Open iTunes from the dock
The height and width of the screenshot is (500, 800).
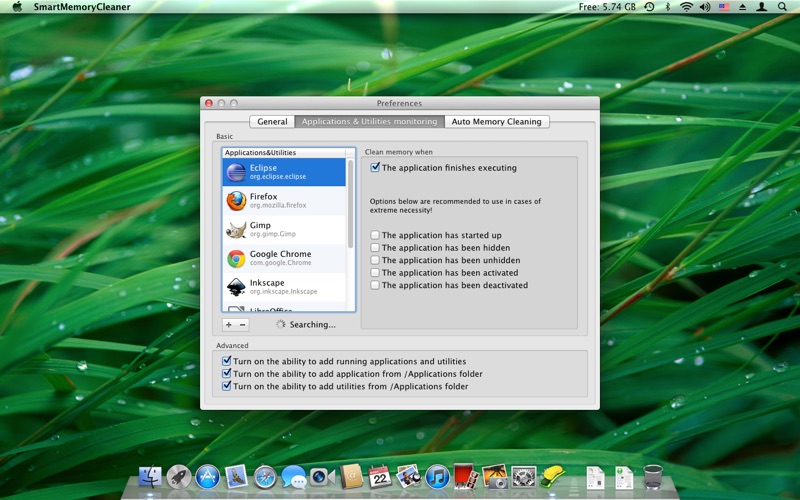[437, 477]
